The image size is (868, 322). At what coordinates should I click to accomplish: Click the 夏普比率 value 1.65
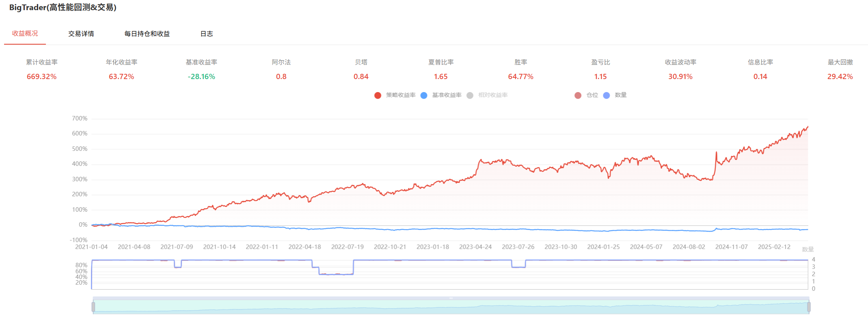point(441,77)
